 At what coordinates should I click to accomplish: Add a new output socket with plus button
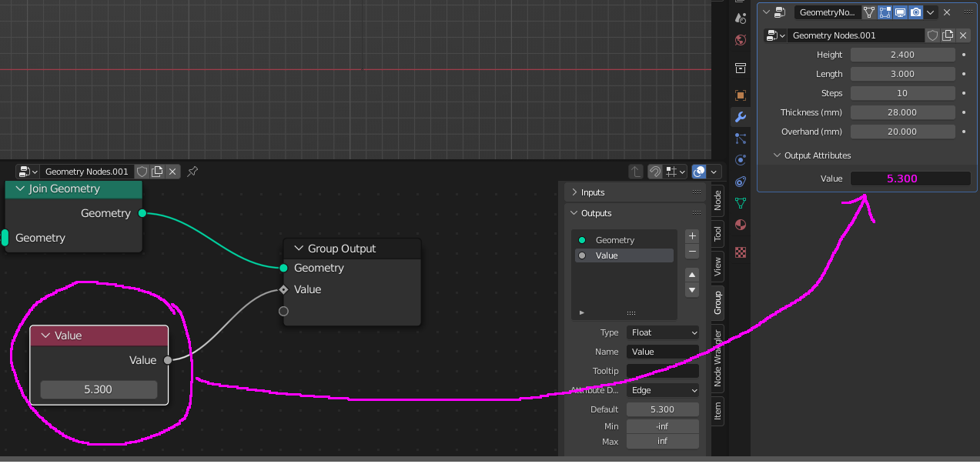tap(692, 236)
